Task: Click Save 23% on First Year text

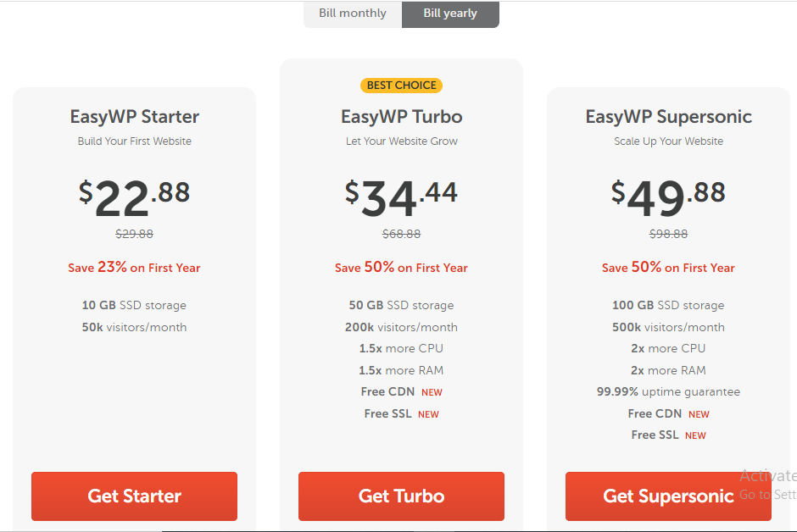Action: coord(133,268)
